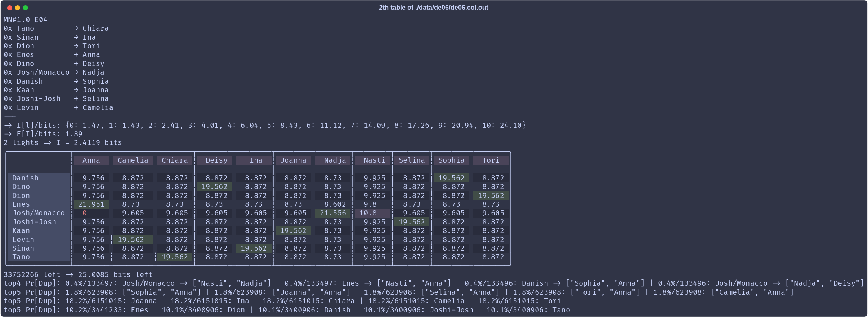The height and width of the screenshot is (317, 868).
Task: Click highlighted 19.562 in Dion row
Action: click(x=491, y=195)
